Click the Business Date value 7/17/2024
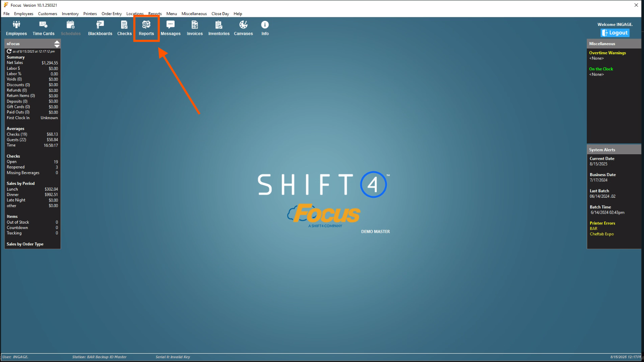The height and width of the screenshot is (362, 644). tap(598, 180)
